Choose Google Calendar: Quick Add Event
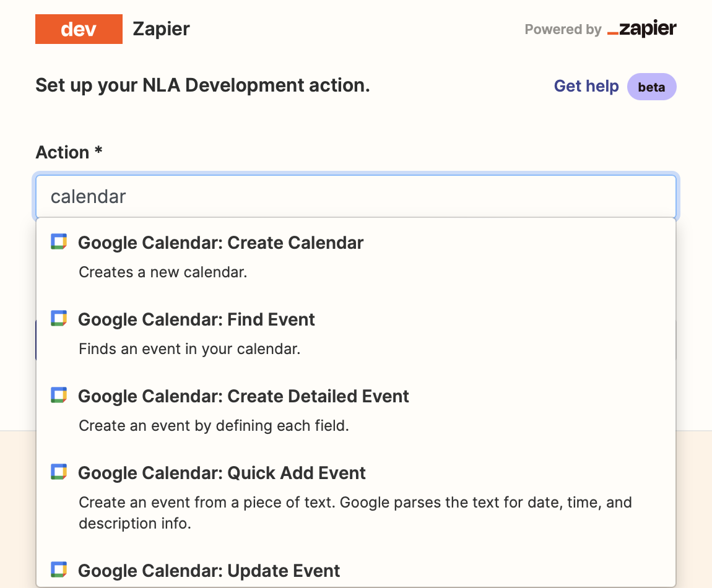 (356, 497)
